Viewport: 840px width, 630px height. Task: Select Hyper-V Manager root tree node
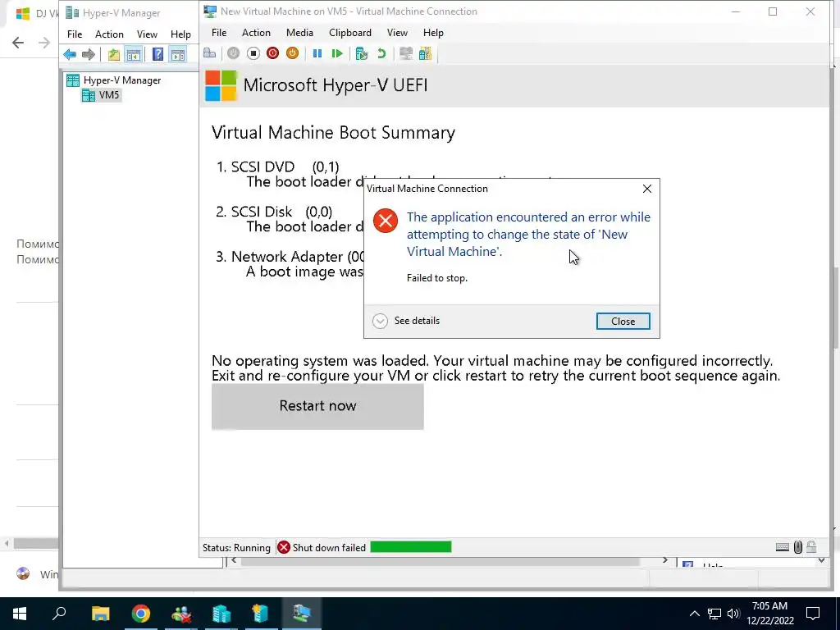(x=113, y=80)
